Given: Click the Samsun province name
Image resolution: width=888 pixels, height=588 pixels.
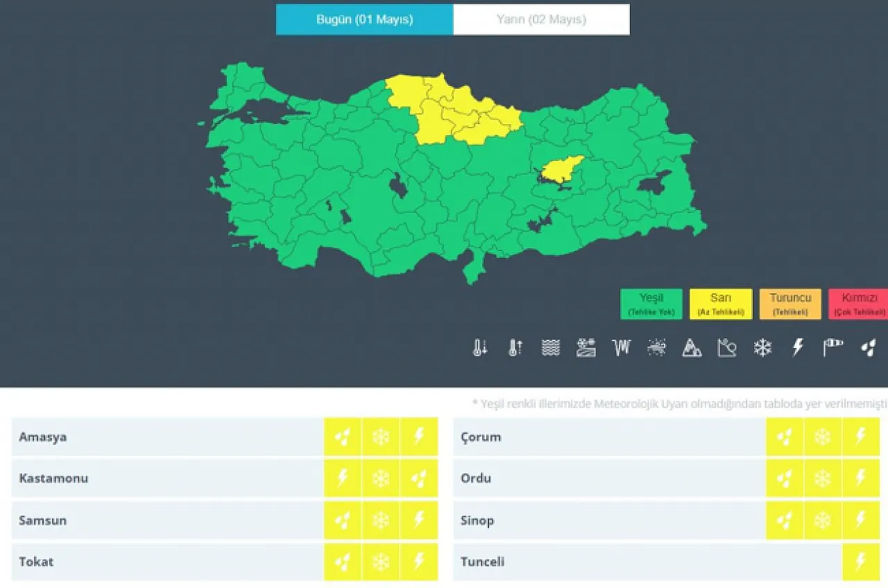Looking at the screenshot, I should tap(43, 521).
